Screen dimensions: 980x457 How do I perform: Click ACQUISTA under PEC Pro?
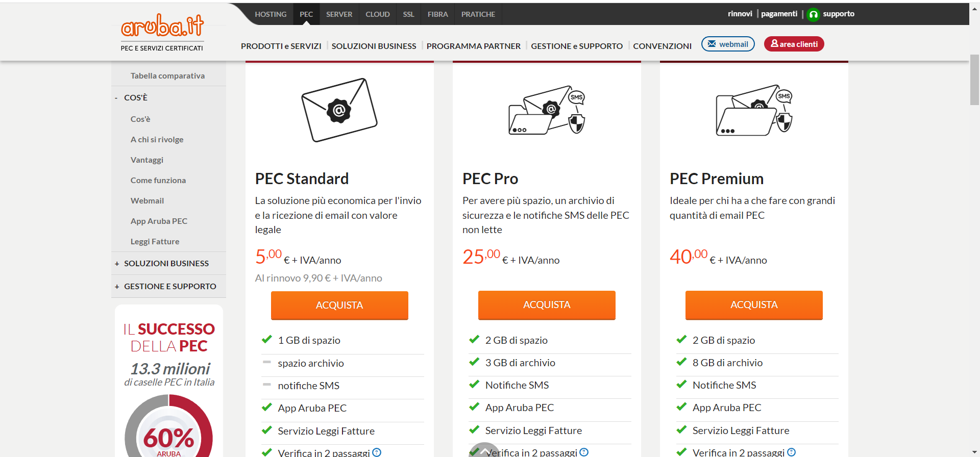[x=547, y=304]
